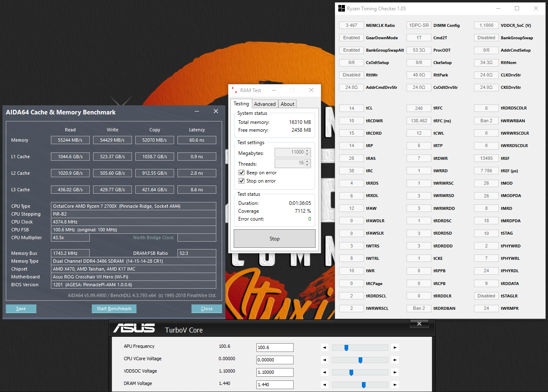Viewport: 548px width, 392px height.
Task: Adjust the VDDSOC Voltage slider
Action: (x=351, y=373)
